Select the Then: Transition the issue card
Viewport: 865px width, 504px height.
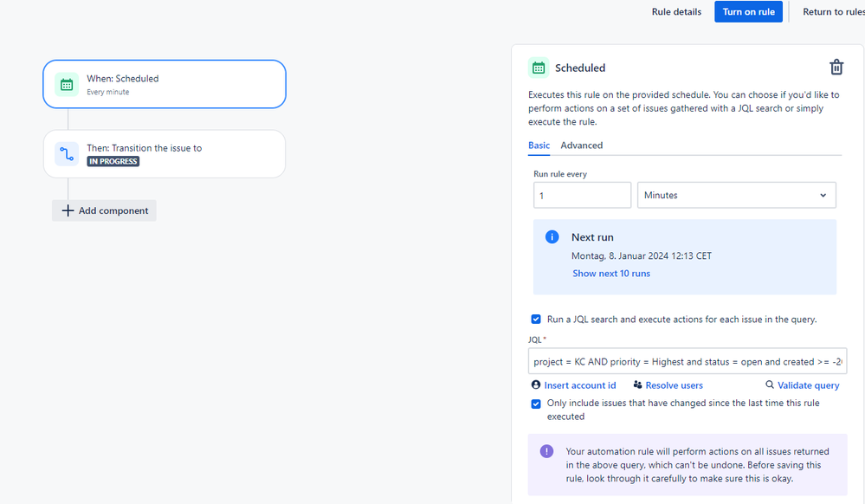[x=165, y=154]
